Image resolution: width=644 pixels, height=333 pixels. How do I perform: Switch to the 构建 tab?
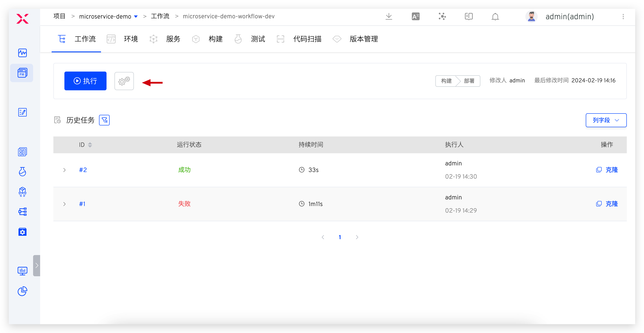pos(207,39)
